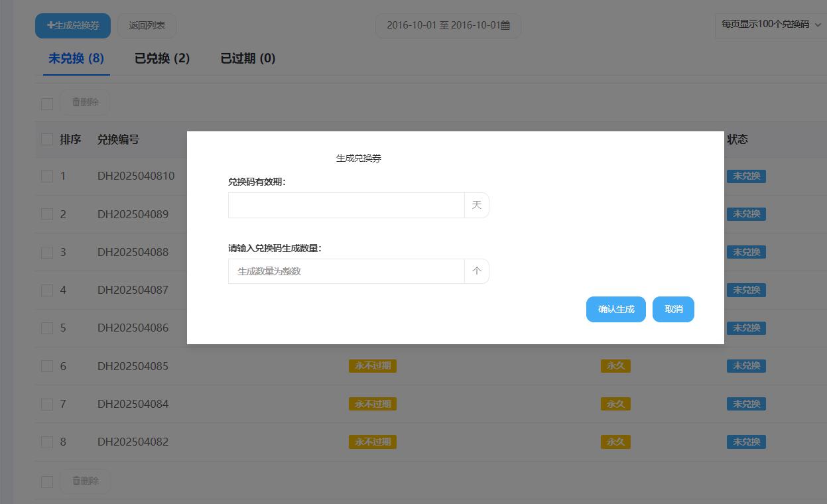The height and width of the screenshot is (504, 827).
Task: Click 永不过期 tag in row DH202504084
Action: pyautogui.click(x=373, y=403)
